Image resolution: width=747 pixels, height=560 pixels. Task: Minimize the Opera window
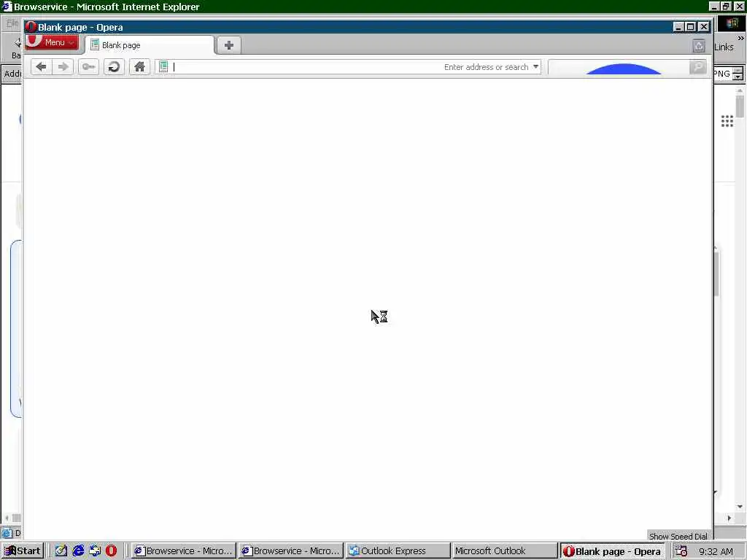pos(678,27)
